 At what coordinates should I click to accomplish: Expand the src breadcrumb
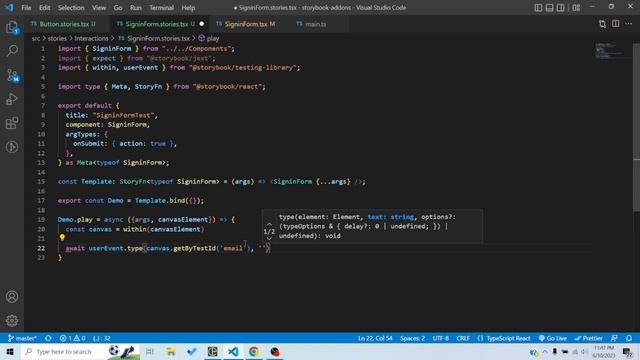pyautogui.click(x=36, y=38)
